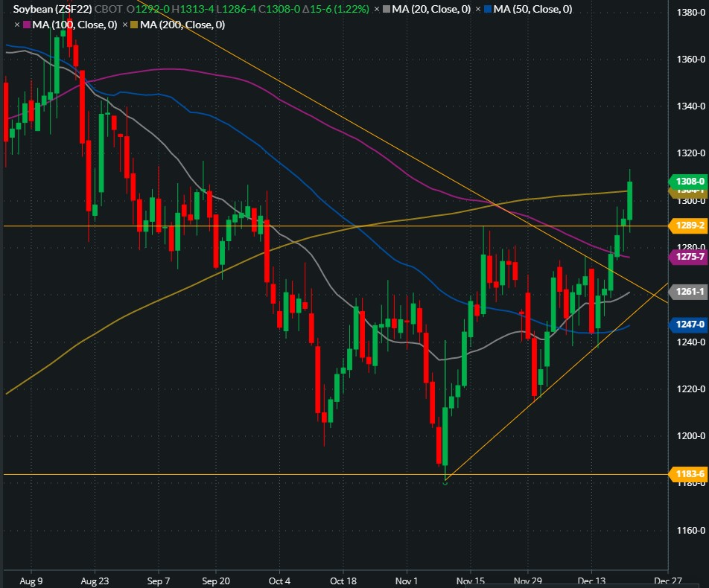The image size is (709, 588).
Task: Remove the MA (100, Close, 0) indicator
Action: tap(17, 25)
